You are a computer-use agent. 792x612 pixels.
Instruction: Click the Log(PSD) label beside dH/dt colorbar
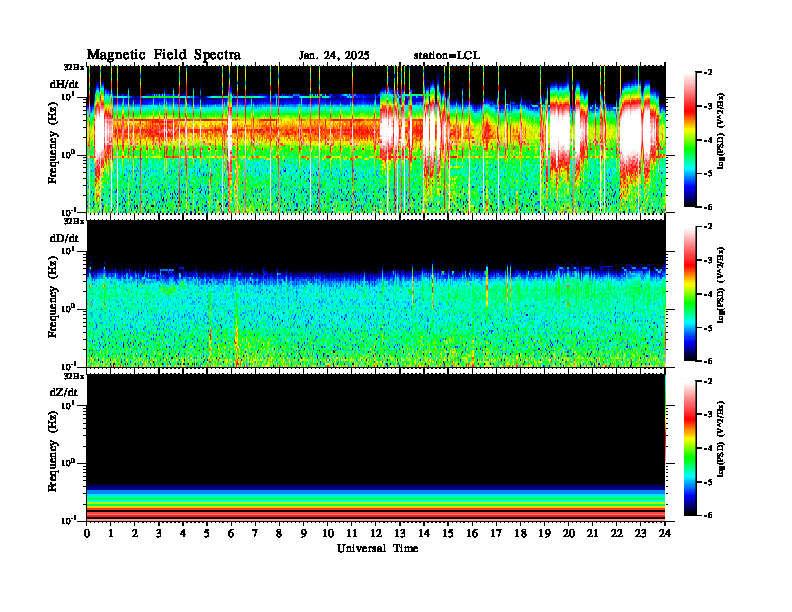click(721, 131)
